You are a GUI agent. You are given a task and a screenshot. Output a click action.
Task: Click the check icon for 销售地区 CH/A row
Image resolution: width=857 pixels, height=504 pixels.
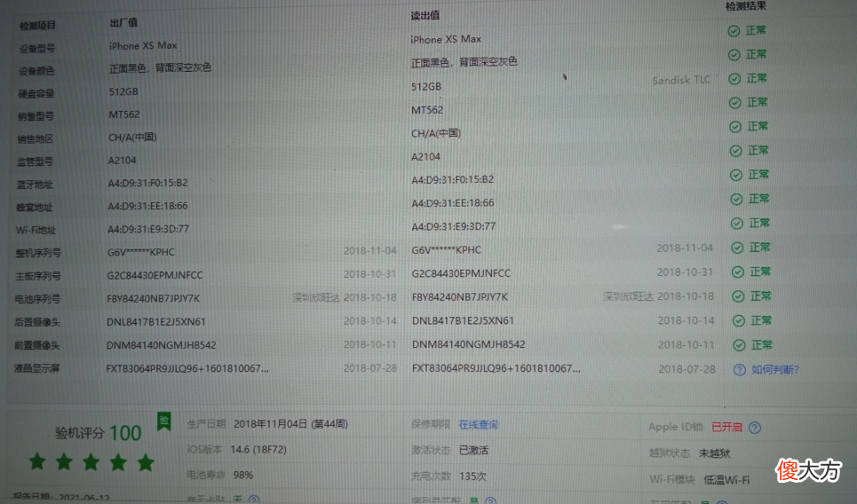735,127
